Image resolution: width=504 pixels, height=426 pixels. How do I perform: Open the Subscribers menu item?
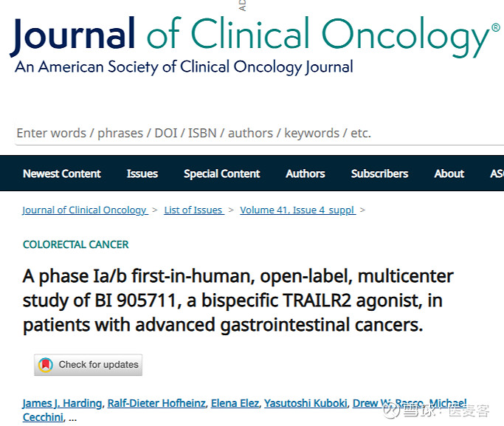379,174
